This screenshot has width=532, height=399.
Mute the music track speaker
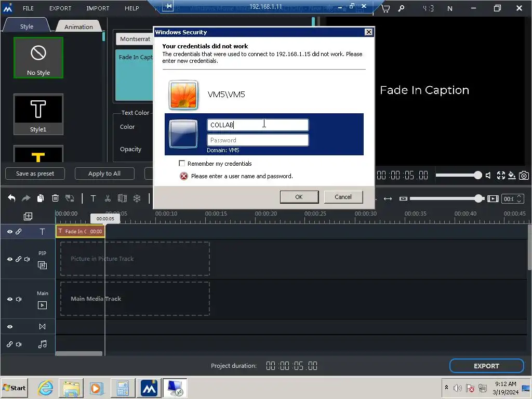click(19, 344)
